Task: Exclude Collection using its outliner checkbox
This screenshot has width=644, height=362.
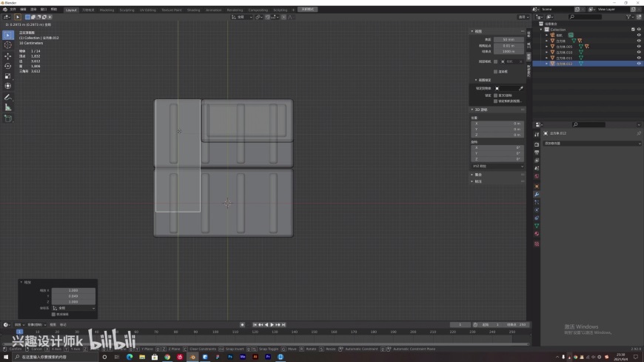Action: click(x=633, y=30)
